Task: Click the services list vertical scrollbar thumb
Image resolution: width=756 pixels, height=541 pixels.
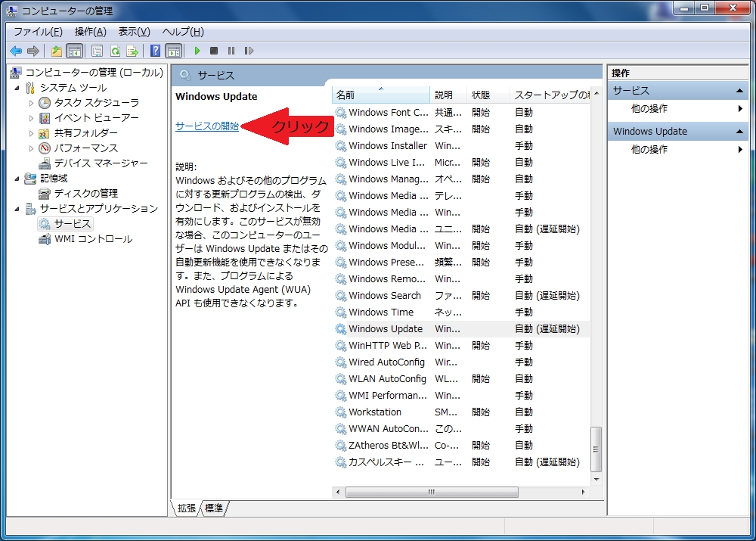Action: pos(596,449)
